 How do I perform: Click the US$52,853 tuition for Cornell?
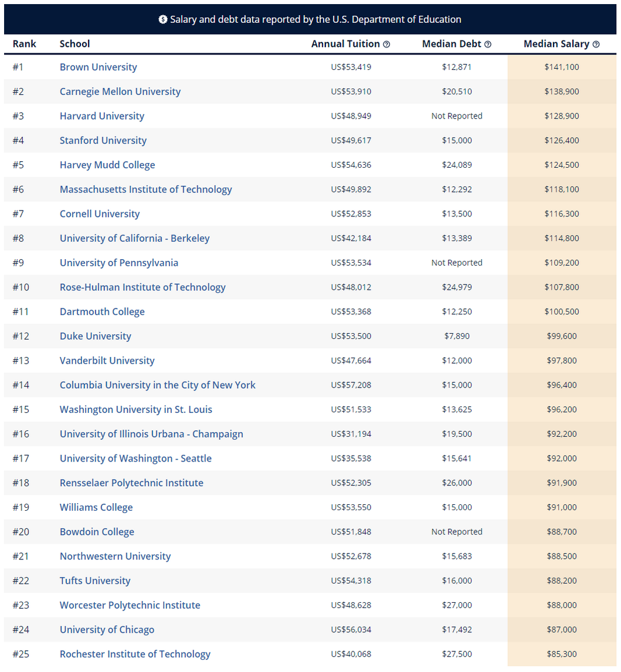coord(351,214)
